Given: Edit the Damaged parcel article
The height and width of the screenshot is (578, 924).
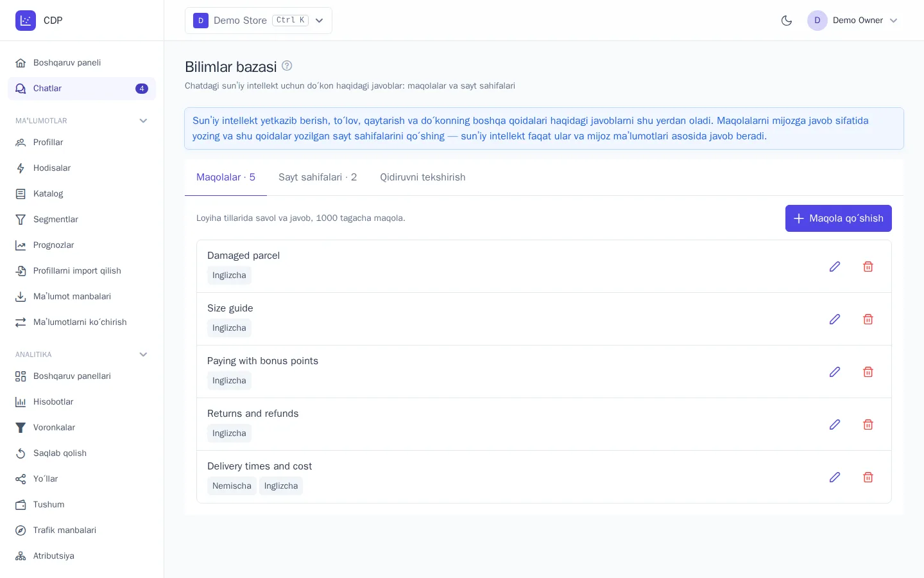Looking at the screenshot, I should point(835,267).
